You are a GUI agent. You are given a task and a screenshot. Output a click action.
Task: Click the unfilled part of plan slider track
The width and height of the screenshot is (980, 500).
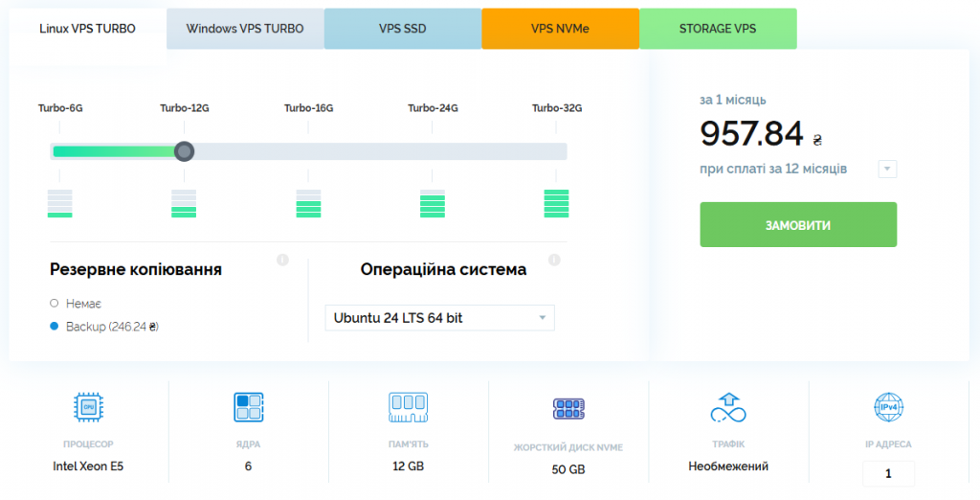(x=380, y=151)
